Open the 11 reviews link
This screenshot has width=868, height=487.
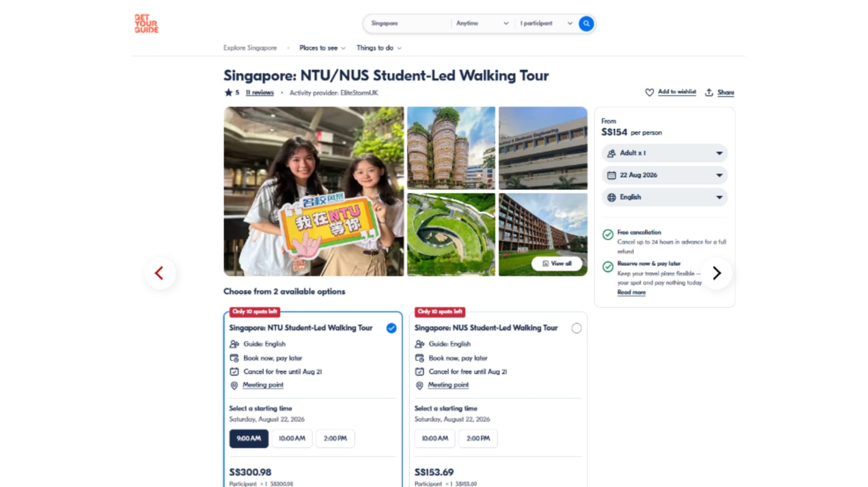(x=260, y=93)
